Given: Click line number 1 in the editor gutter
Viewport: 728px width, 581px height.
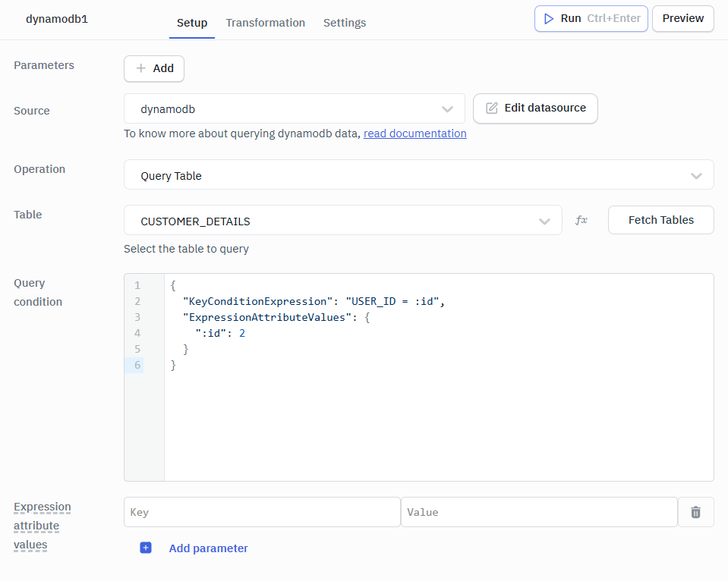Looking at the screenshot, I should coord(137,285).
